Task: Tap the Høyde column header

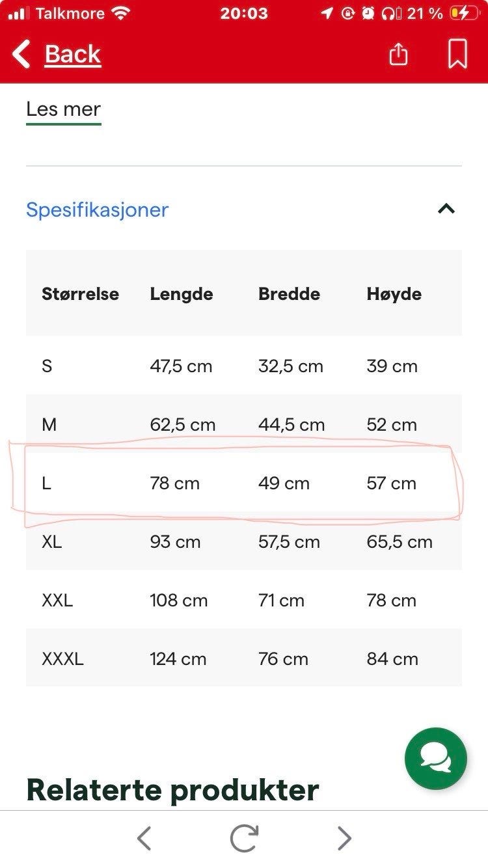Action: coord(394,294)
